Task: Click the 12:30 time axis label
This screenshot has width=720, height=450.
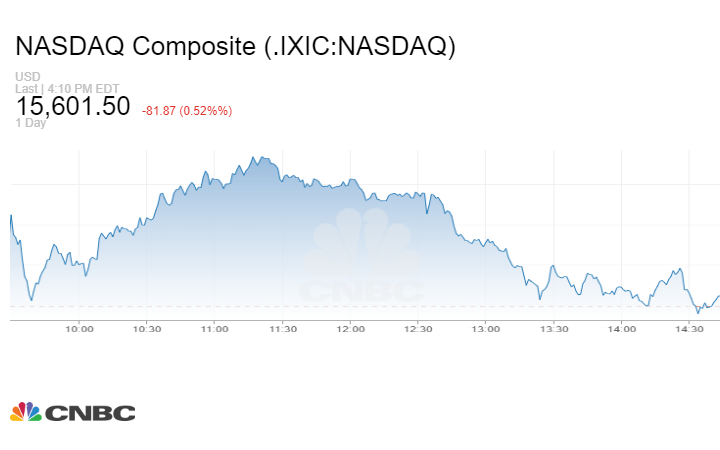Action: tap(418, 328)
